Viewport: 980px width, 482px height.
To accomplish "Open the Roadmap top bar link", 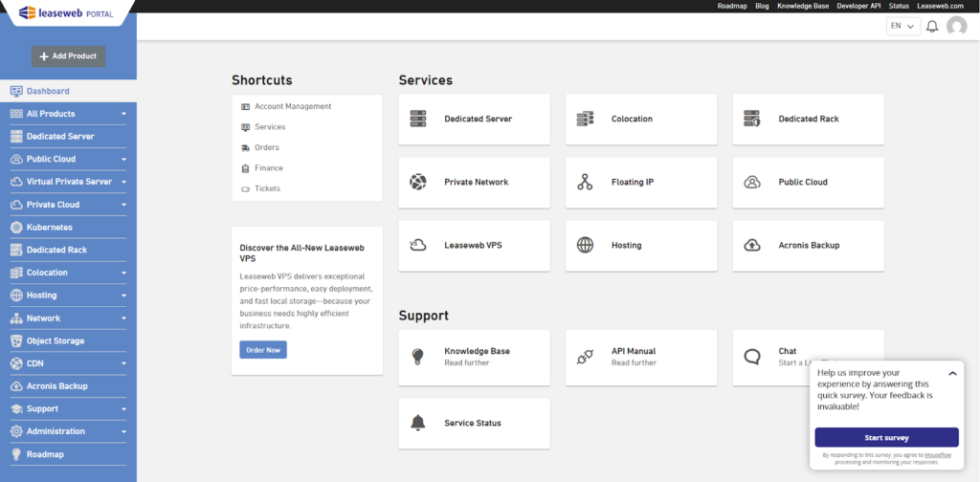I will 732,6.
